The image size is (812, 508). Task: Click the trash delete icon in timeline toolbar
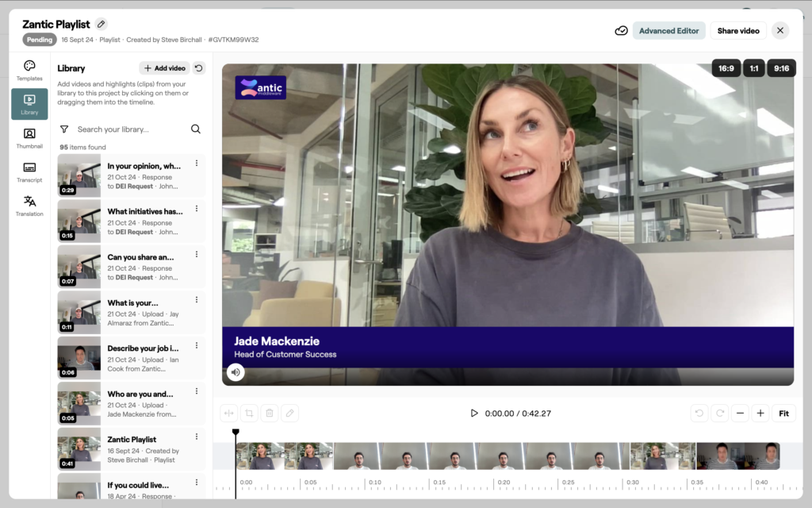[x=270, y=413]
